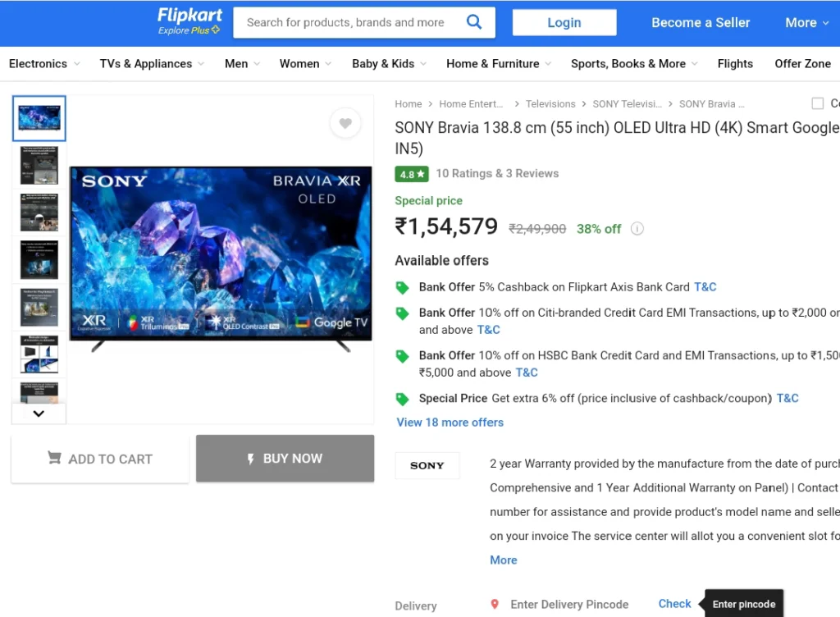Click the Login button
The image size is (840, 617).
pyautogui.click(x=564, y=22)
